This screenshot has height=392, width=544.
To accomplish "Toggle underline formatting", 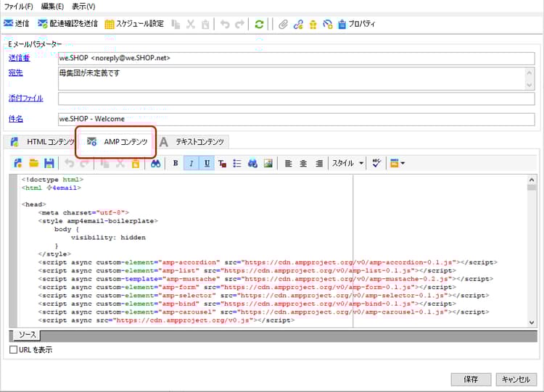I will click(207, 163).
